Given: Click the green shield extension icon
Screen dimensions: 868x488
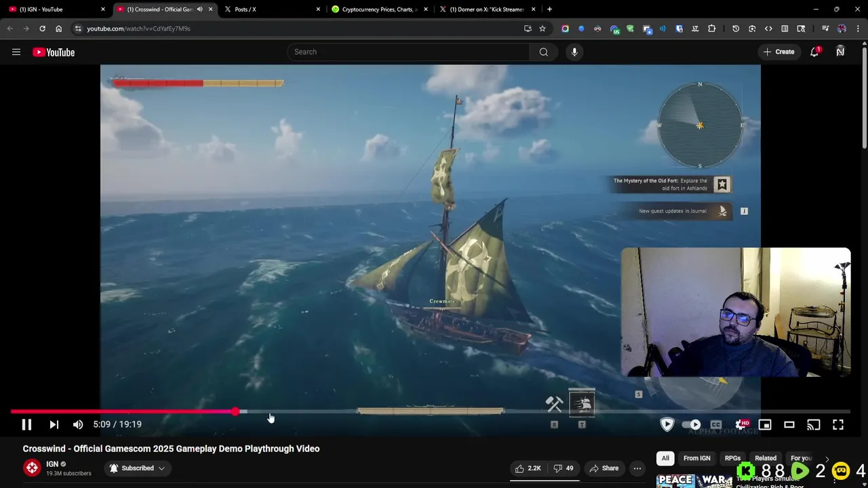Looking at the screenshot, I should click(x=630, y=28).
